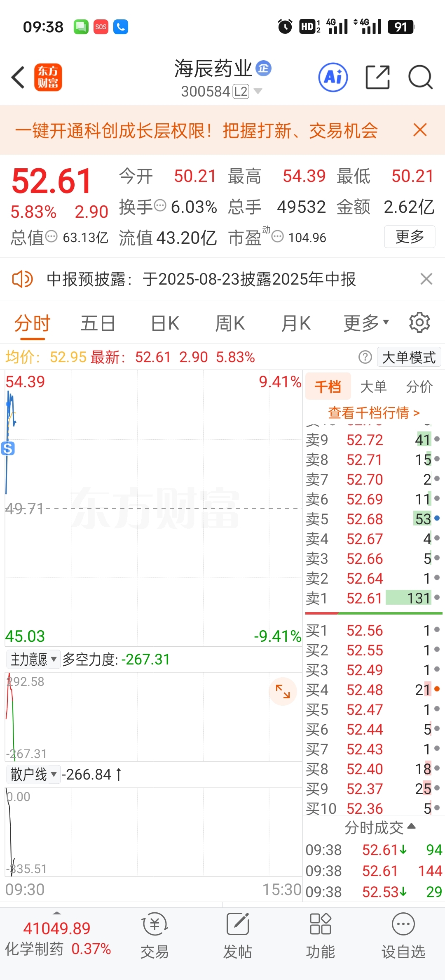The width and height of the screenshot is (445, 980).
Task: Tap the blue phone status icon
Action: [x=121, y=27]
